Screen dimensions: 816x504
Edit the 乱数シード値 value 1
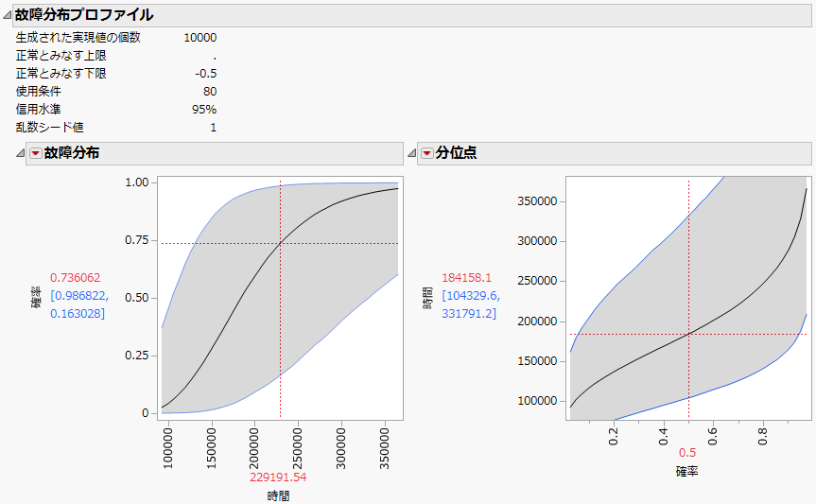click(214, 128)
